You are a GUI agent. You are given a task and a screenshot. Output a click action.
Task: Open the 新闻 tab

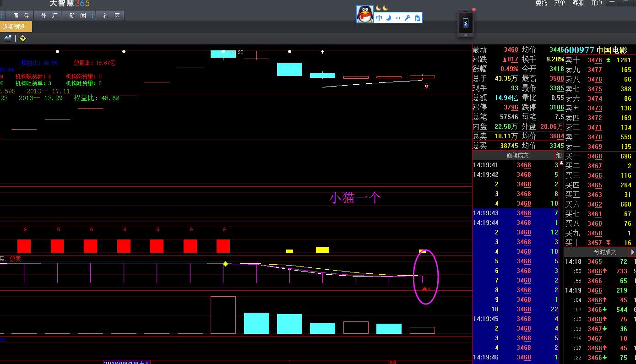78,16
